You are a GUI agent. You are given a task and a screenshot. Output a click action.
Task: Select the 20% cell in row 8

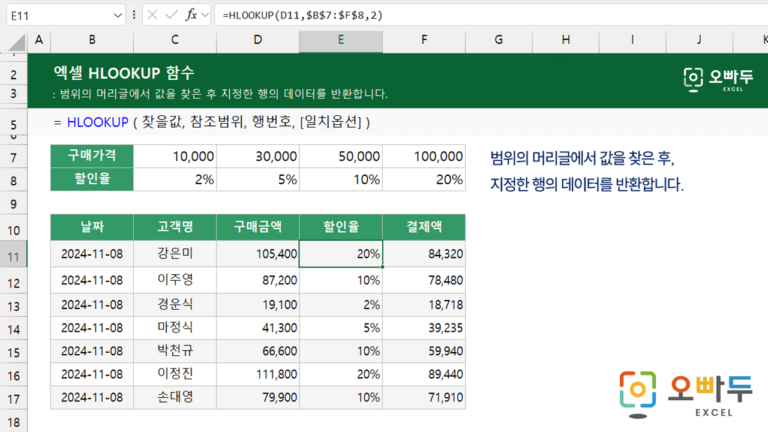(424, 179)
